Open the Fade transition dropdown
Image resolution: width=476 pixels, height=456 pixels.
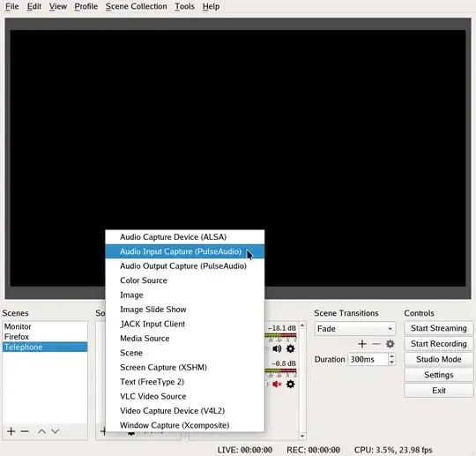(355, 328)
